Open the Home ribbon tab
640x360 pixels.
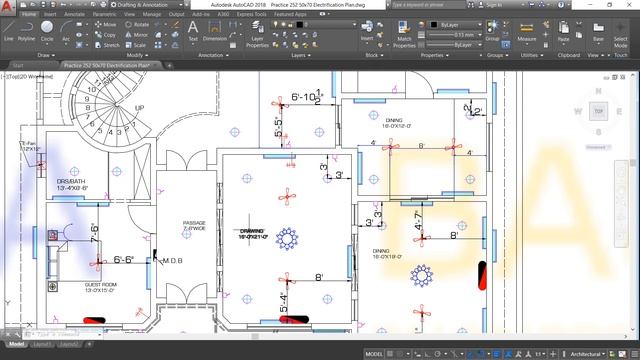point(29,14)
